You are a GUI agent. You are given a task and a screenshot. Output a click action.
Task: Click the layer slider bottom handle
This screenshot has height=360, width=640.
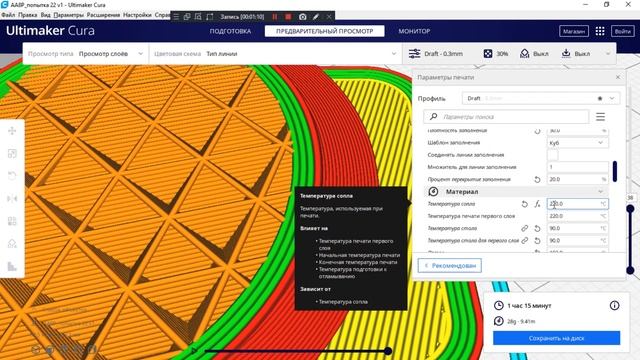pyautogui.click(x=630, y=270)
